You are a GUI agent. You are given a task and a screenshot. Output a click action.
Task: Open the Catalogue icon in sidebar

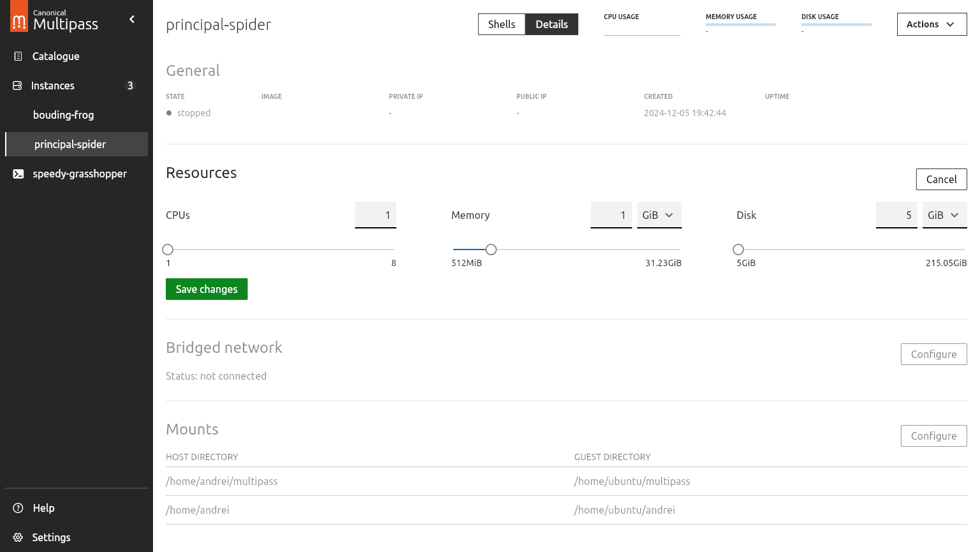tap(18, 56)
